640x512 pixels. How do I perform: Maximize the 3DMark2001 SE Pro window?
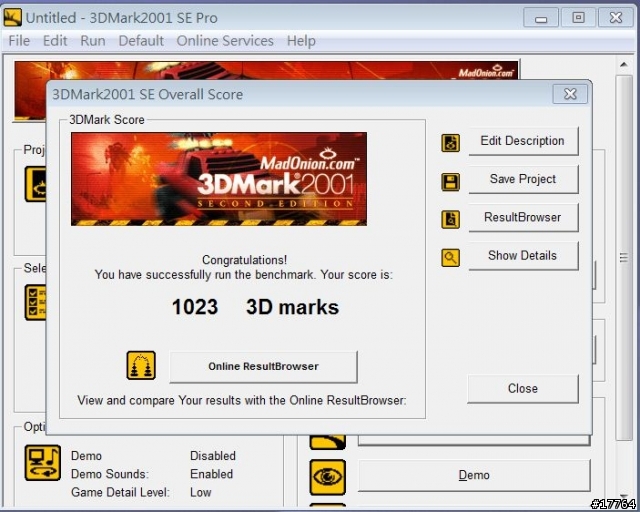pyautogui.click(x=578, y=18)
